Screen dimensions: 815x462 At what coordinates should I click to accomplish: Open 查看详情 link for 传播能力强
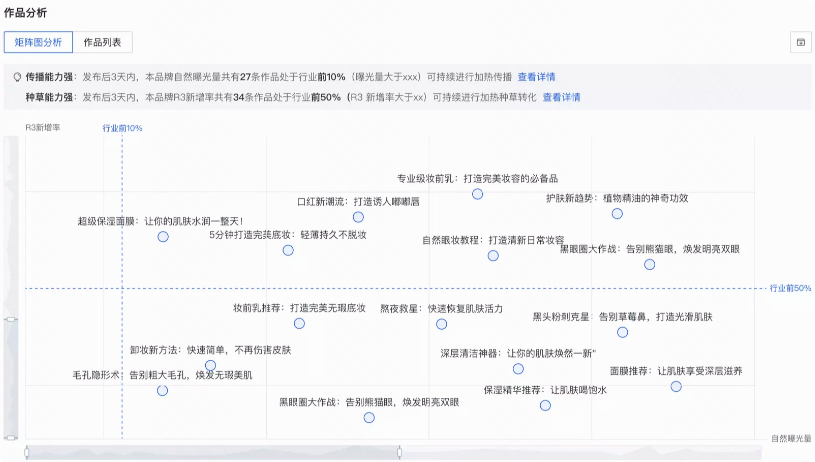pyautogui.click(x=536, y=77)
